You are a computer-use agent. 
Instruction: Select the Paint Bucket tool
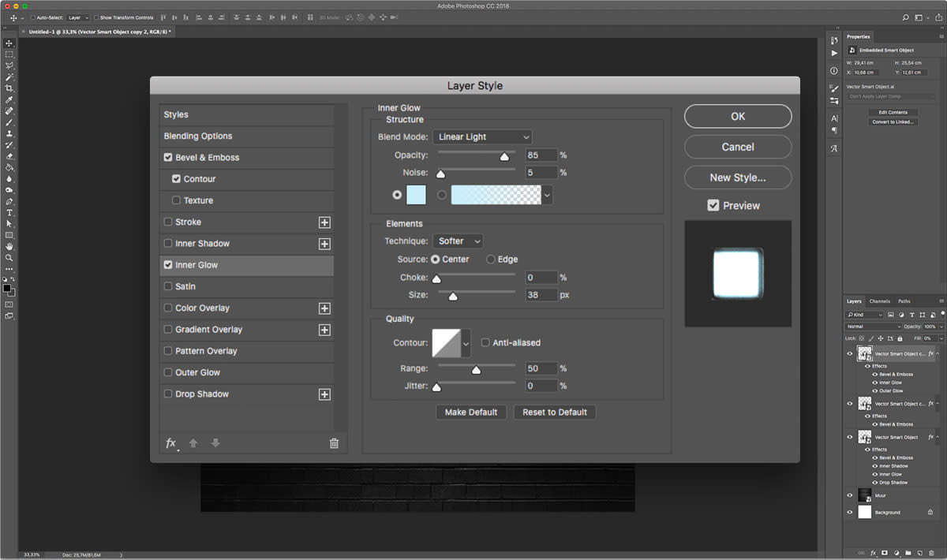pos(9,168)
